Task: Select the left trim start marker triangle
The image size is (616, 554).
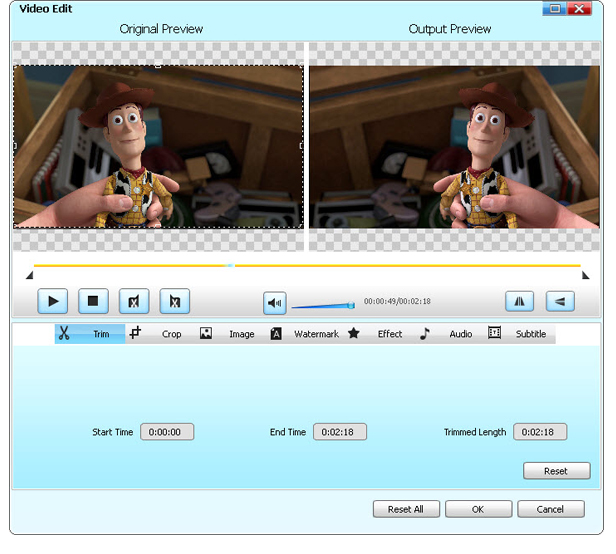Action: pos(29,275)
